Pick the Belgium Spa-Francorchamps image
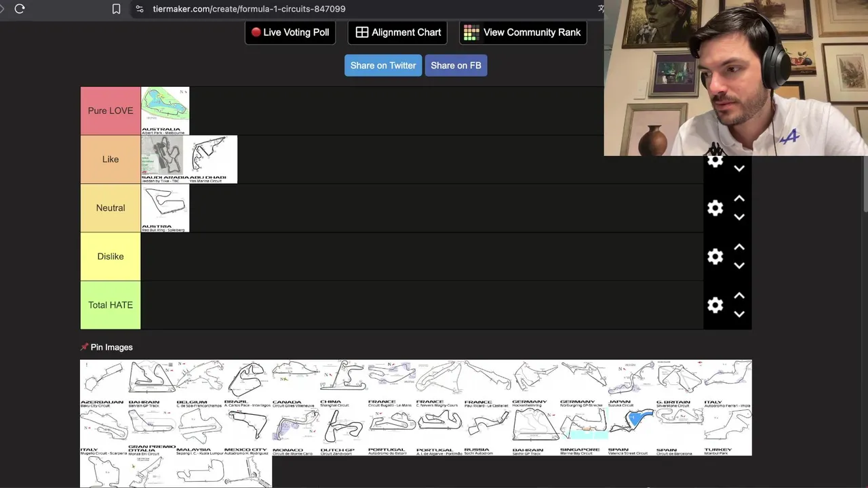The width and height of the screenshot is (868, 488). click(x=200, y=384)
